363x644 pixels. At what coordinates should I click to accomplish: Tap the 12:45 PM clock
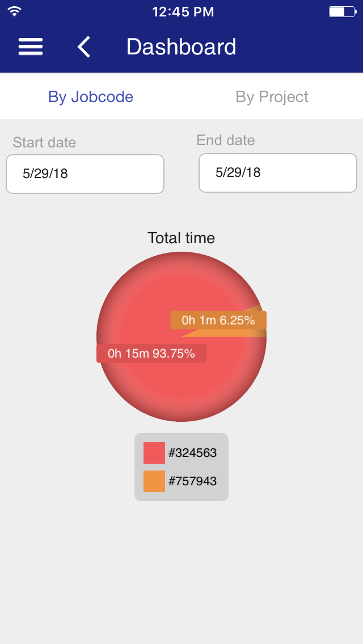click(x=183, y=11)
